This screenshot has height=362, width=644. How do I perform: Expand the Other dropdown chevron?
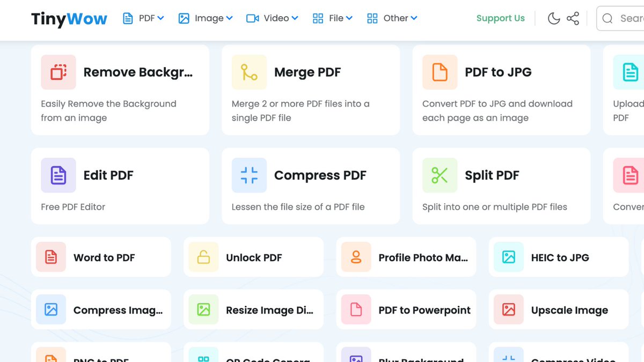[414, 19]
